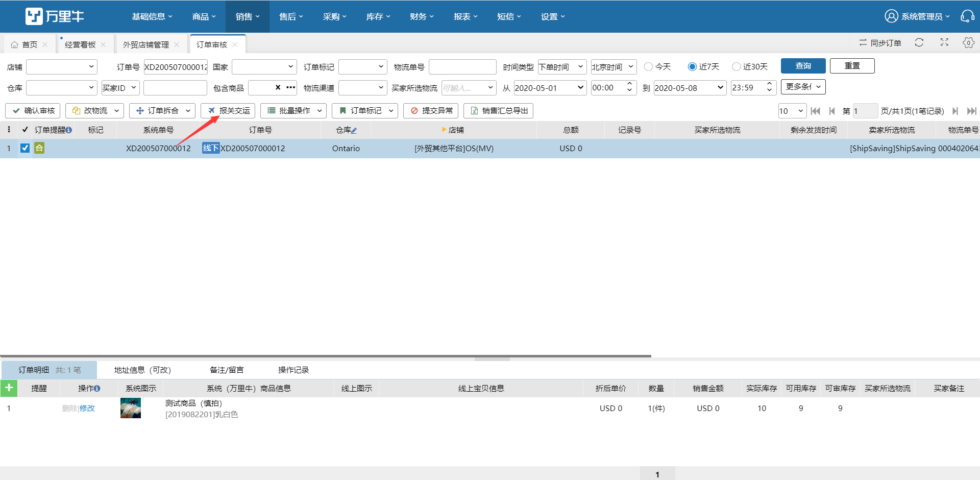Go to the last page icon
The image size is (980, 480).
[971, 111]
